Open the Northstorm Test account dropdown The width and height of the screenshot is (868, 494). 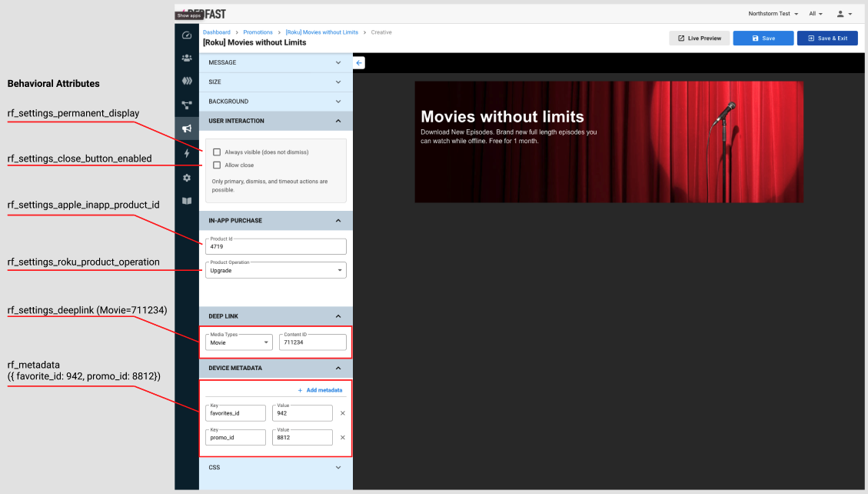coord(773,14)
